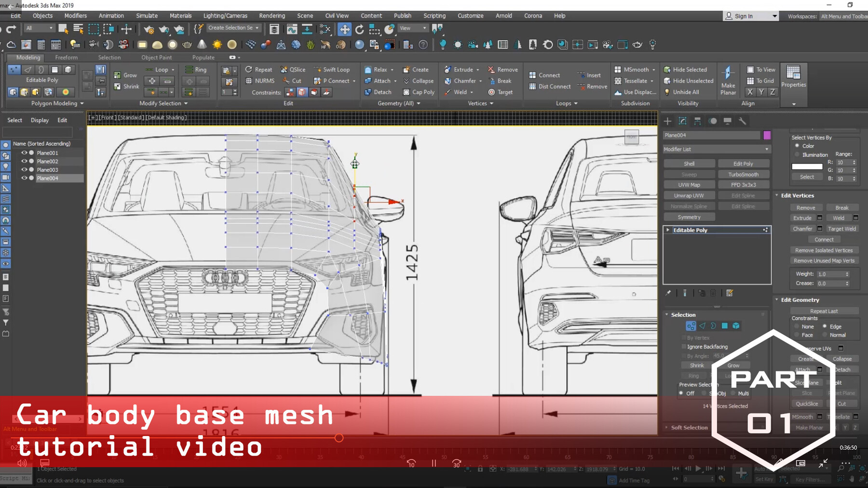Open the Modifier List dropdown
Image resolution: width=868 pixels, height=488 pixels.
(716, 149)
